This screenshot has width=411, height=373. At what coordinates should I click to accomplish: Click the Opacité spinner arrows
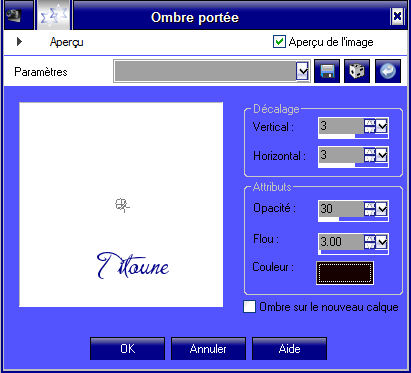point(370,209)
